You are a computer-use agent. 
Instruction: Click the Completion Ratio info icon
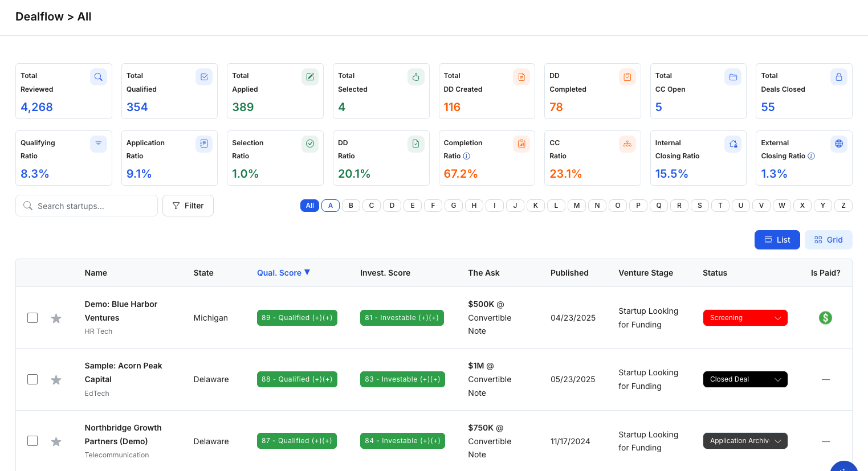click(466, 156)
